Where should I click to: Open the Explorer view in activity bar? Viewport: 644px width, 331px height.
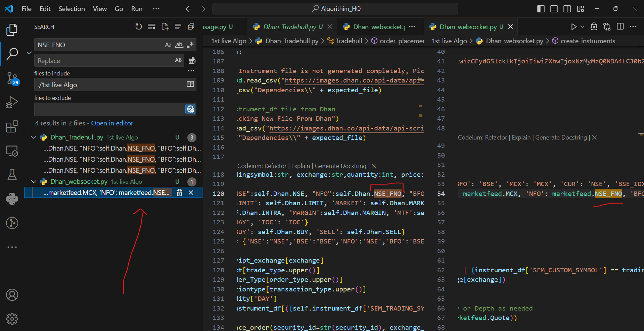pyautogui.click(x=12, y=30)
